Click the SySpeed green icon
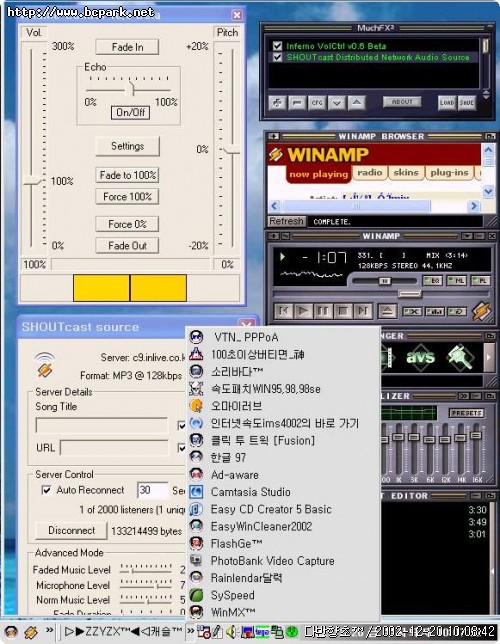The width and height of the screenshot is (500, 644). [196, 595]
